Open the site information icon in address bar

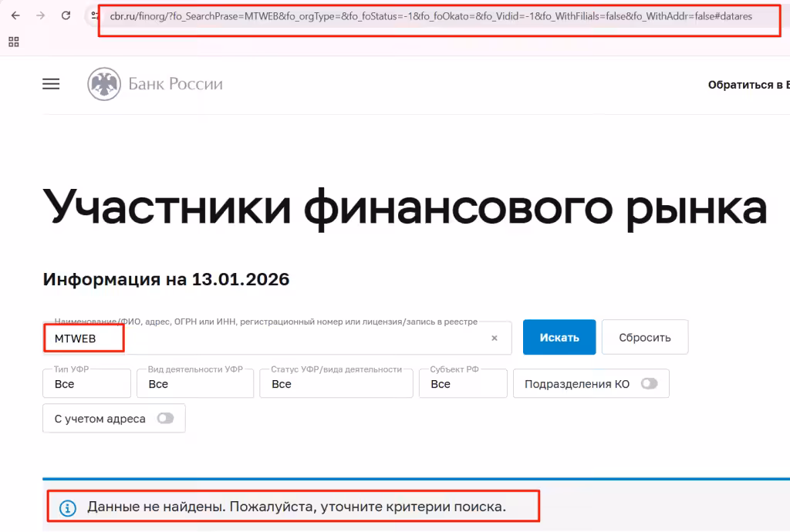94,15
